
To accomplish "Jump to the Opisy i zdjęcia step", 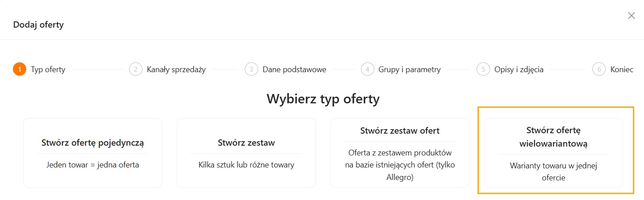I will pos(518,69).
